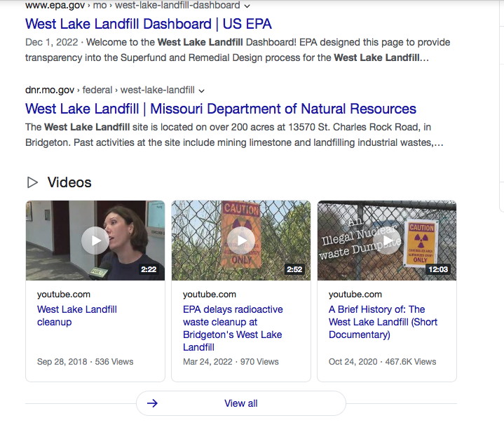Expand the dnr.mo.gov result dropdown chevron

click(x=202, y=90)
